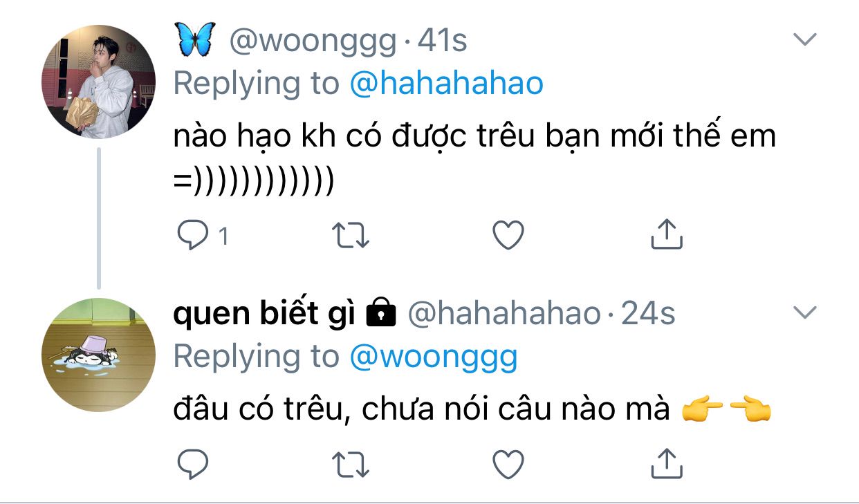The width and height of the screenshot is (859, 504).
Task: View quen biết gì profile picture
Action: (99, 355)
